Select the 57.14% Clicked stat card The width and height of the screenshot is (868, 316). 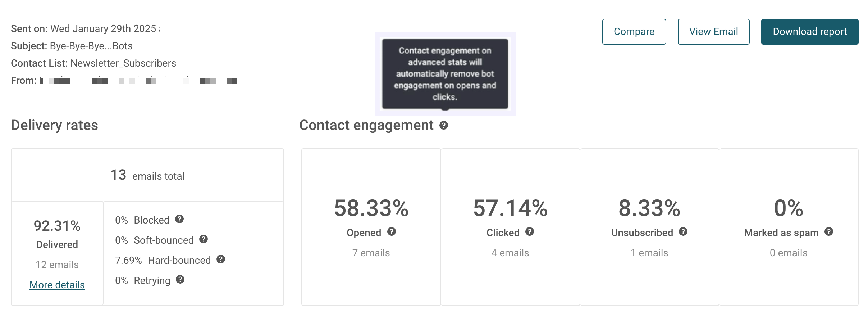[x=510, y=227]
